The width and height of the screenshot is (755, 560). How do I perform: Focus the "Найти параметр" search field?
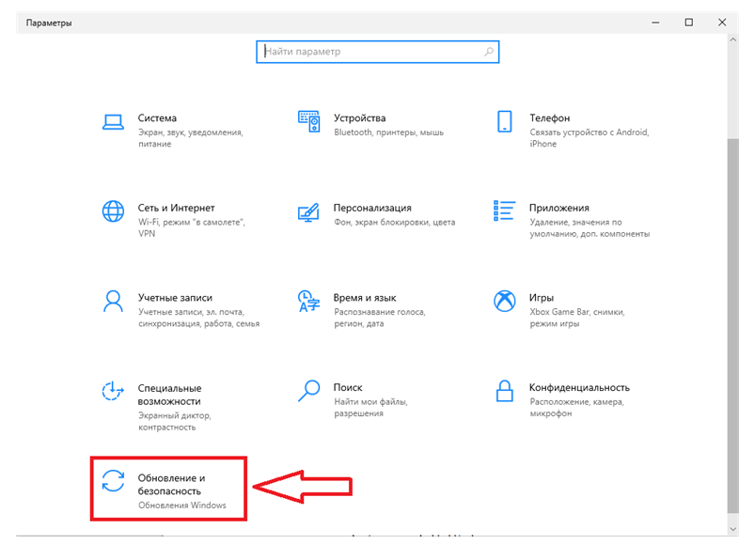371,52
